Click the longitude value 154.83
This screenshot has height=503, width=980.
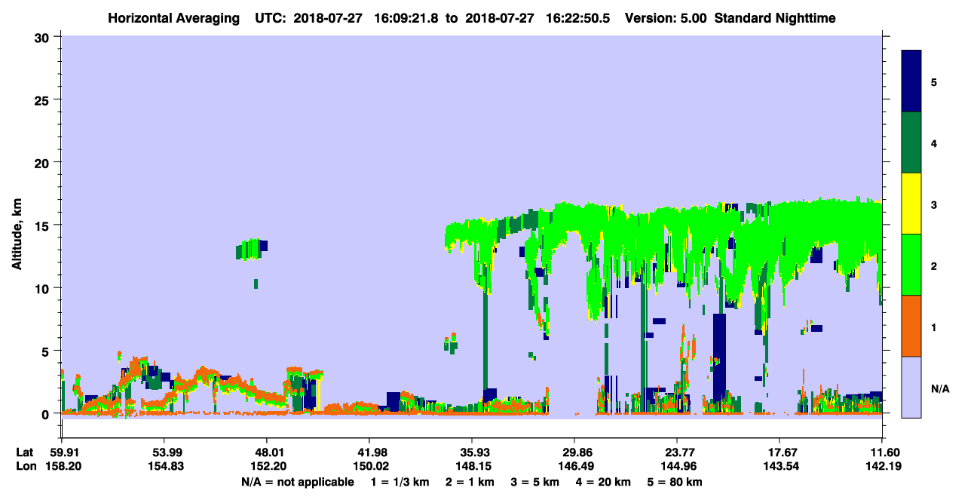click(164, 466)
